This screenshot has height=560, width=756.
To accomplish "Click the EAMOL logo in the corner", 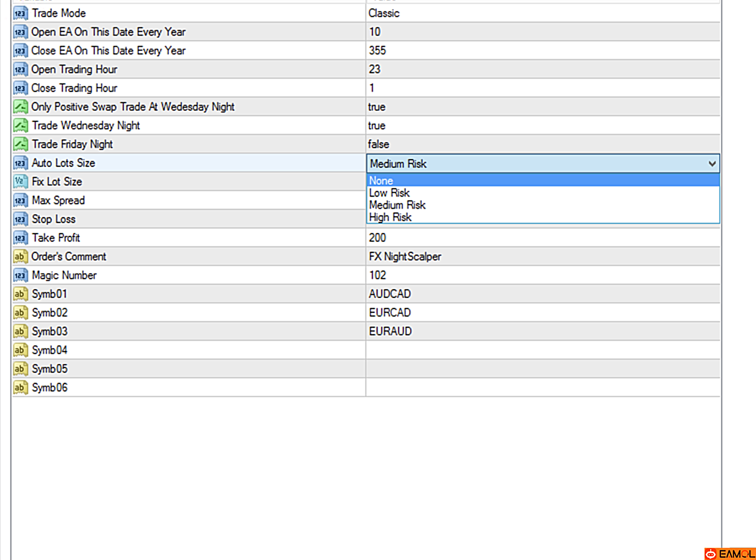I will (730, 554).
